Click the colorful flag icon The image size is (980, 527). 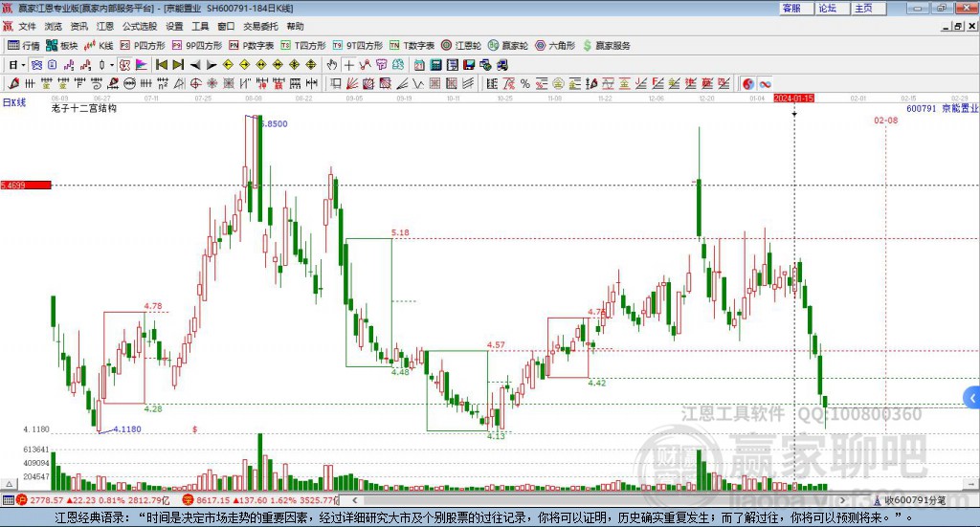[142, 65]
